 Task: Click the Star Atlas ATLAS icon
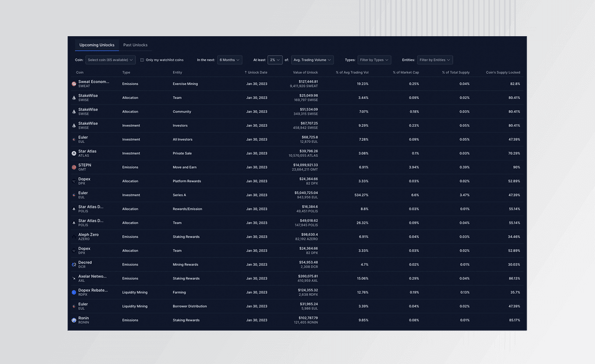(74, 153)
